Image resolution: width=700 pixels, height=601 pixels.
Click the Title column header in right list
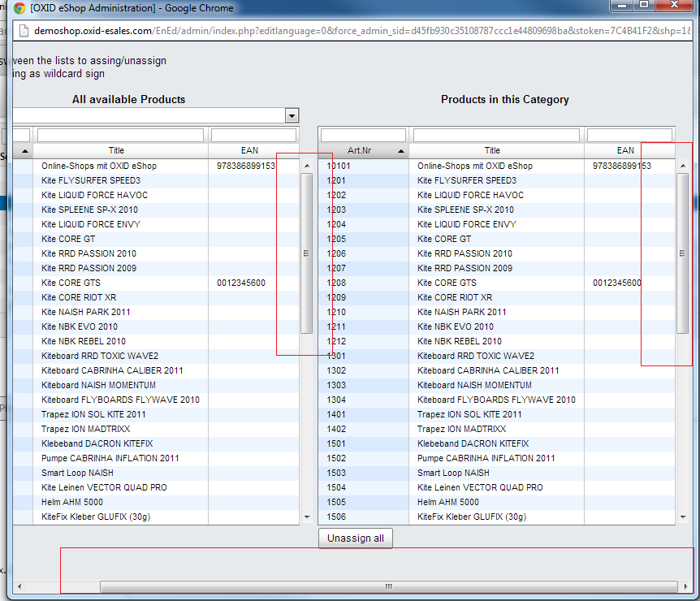(x=492, y=150)
